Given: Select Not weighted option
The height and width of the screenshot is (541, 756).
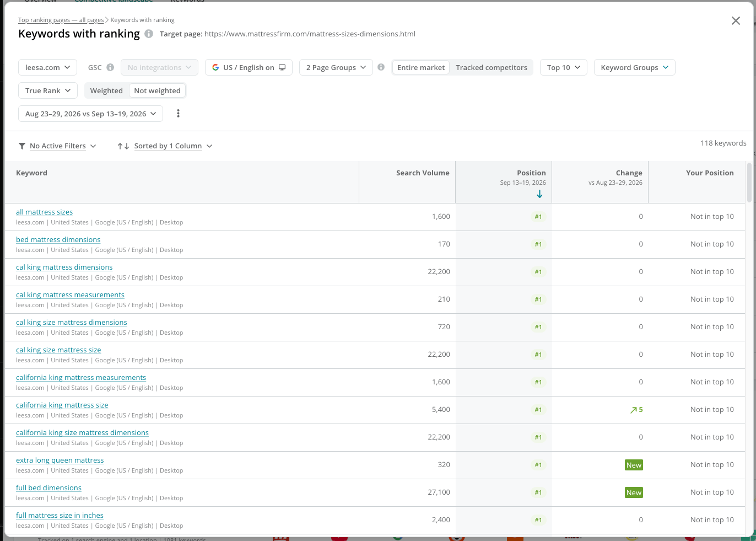Looking at the screenshot, I should pos(157,91).
